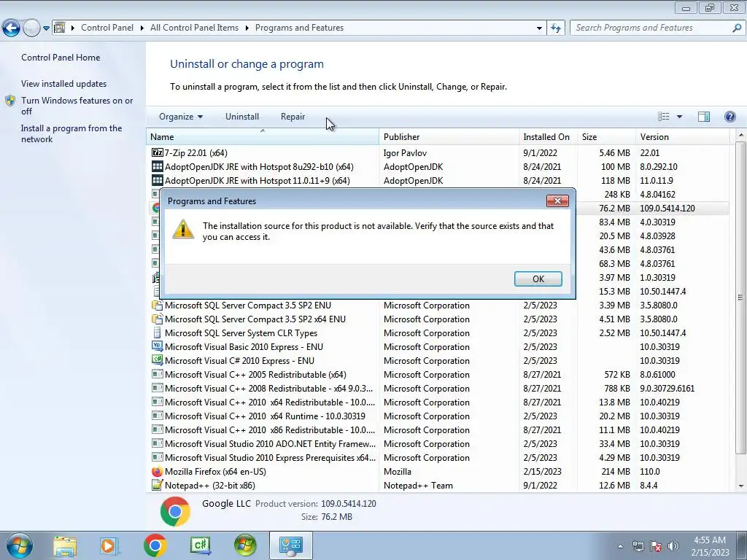747x560 pixels.
Task: Click the list scrollbar up arrow
Action: coord(741,135)
